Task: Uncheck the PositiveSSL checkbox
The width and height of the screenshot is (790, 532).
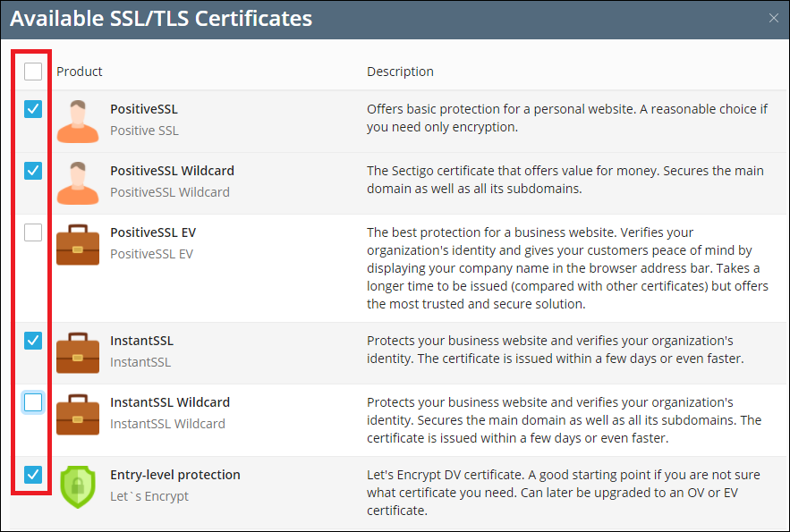Action: tap(33, 109)
